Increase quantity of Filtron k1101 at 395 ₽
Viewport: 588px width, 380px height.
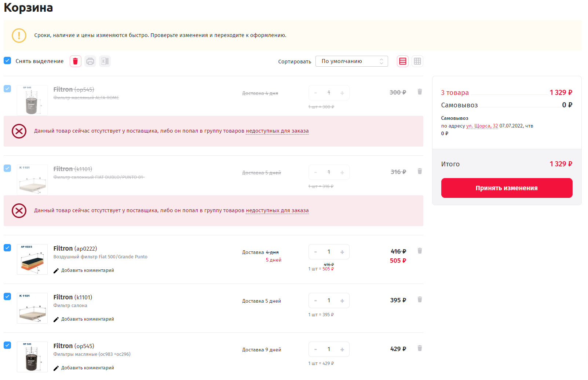[342, 300]
